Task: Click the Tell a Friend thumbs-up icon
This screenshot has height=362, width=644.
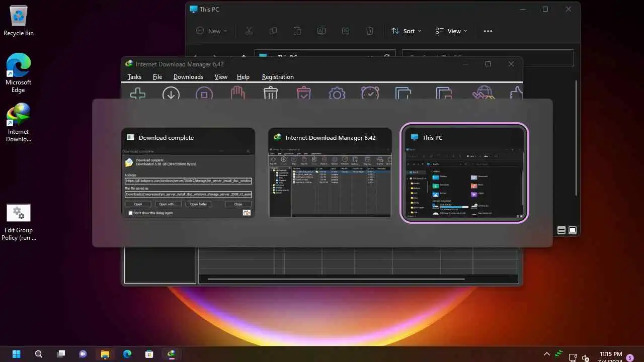Action: pos(516,94)
